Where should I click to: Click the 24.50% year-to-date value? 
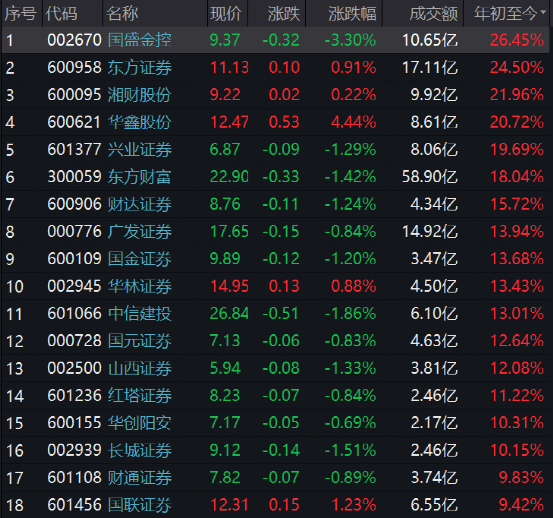coord(517,67)
